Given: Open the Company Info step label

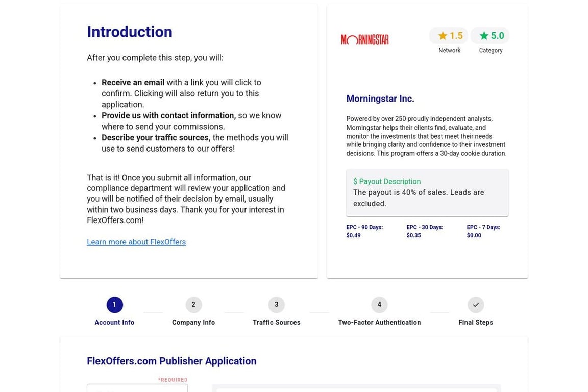Looking at the screenshot, I should coord(193,323).
